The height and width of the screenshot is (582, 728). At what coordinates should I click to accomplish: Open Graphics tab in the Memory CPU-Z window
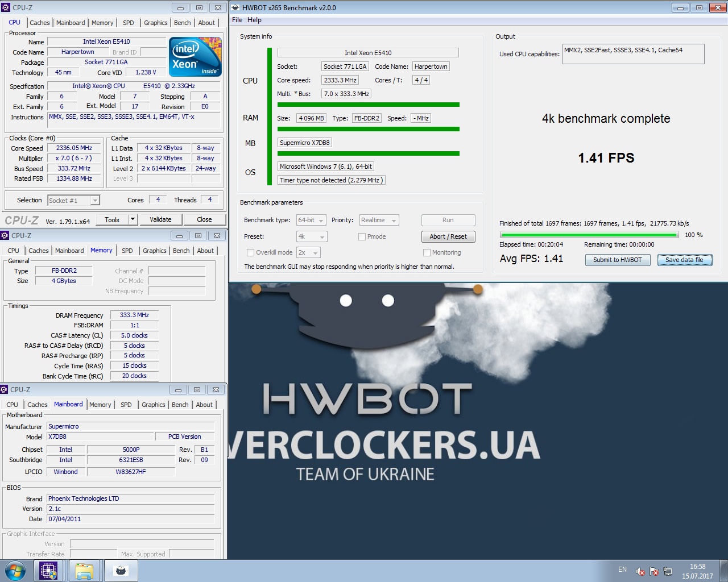(155, 251)
